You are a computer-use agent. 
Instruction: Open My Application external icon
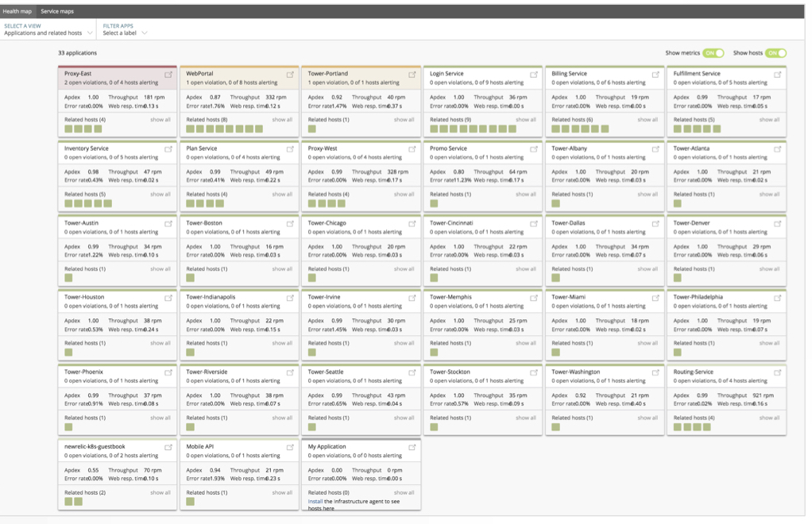click(412, 448)
